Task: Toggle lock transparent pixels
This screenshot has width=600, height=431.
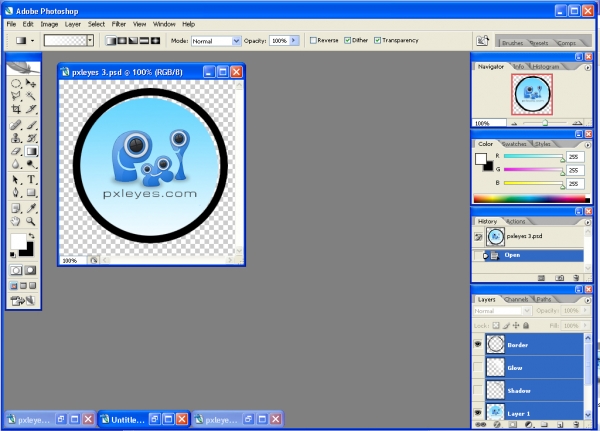Action: (x=496, y=325)
